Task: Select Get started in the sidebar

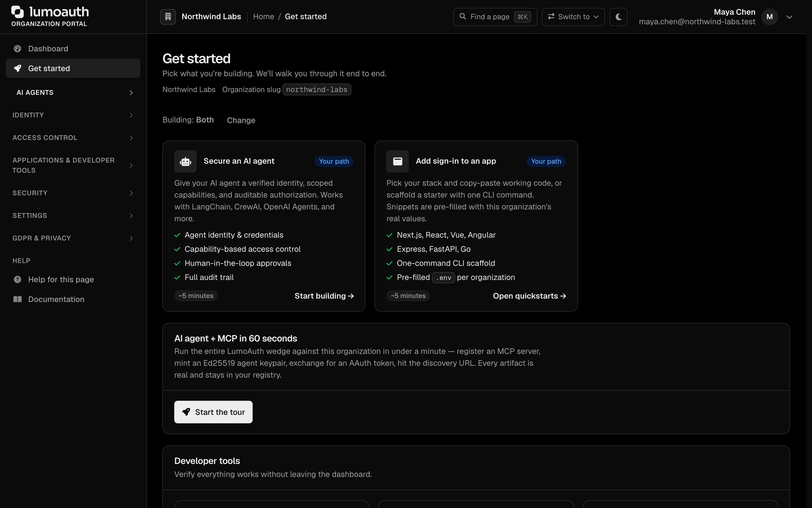Action: coord(73,68)
